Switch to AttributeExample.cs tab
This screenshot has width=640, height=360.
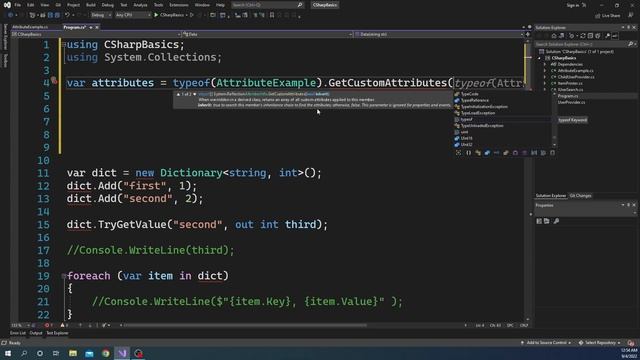click(x=30, y=27)
